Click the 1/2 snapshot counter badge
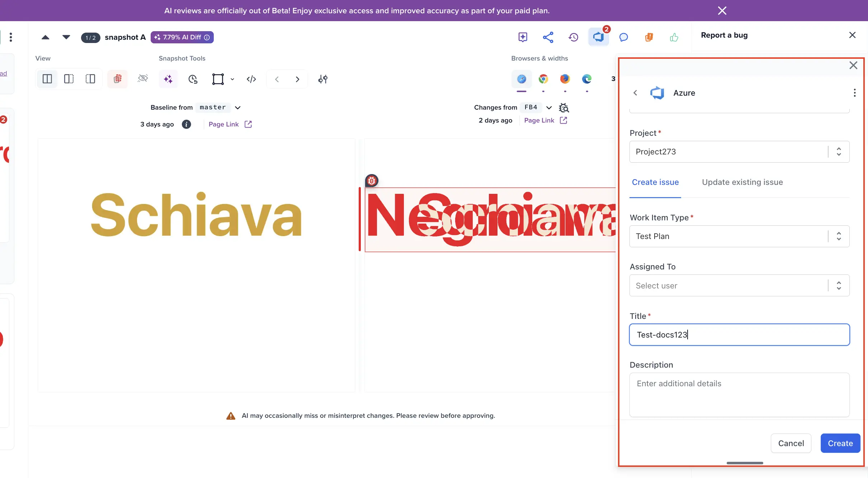The image size is (868, 478). pos(90,38)
